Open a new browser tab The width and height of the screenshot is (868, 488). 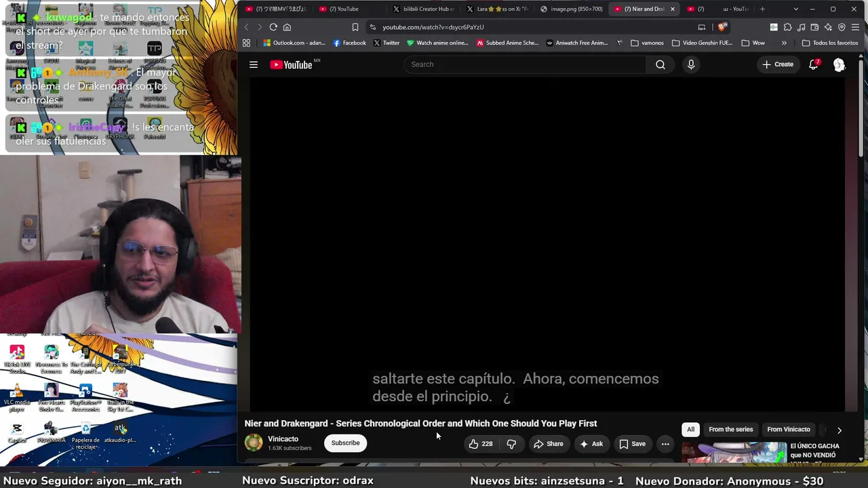coord(762,9)
